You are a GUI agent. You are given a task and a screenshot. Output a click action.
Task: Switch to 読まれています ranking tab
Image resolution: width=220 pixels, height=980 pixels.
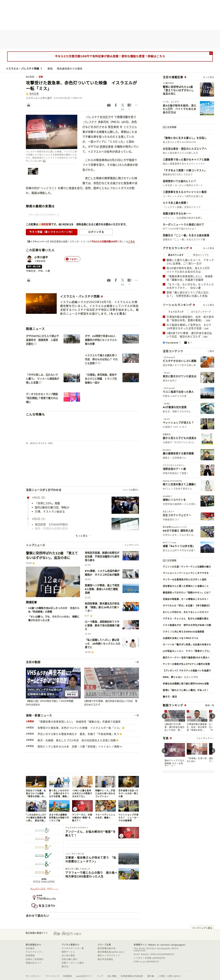176,255
